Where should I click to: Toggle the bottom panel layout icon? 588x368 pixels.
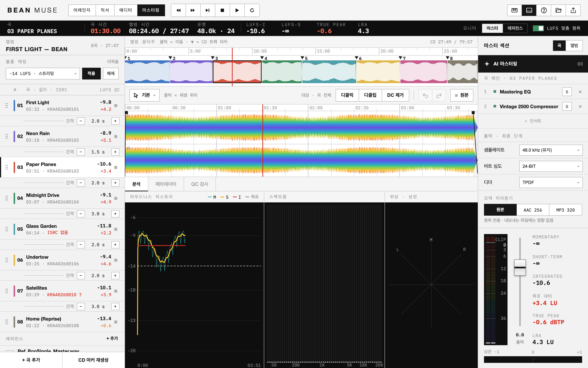coord(529,10)
